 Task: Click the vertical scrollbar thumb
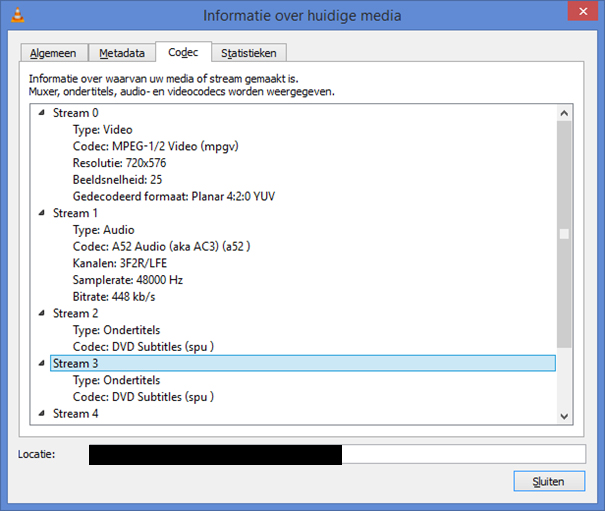click(564, 234)
